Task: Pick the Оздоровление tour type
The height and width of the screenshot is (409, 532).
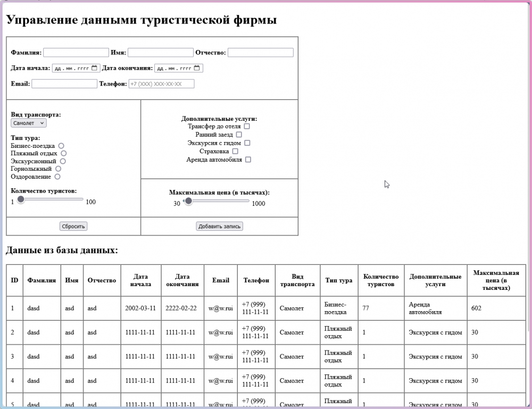Action: pos(57,177)
